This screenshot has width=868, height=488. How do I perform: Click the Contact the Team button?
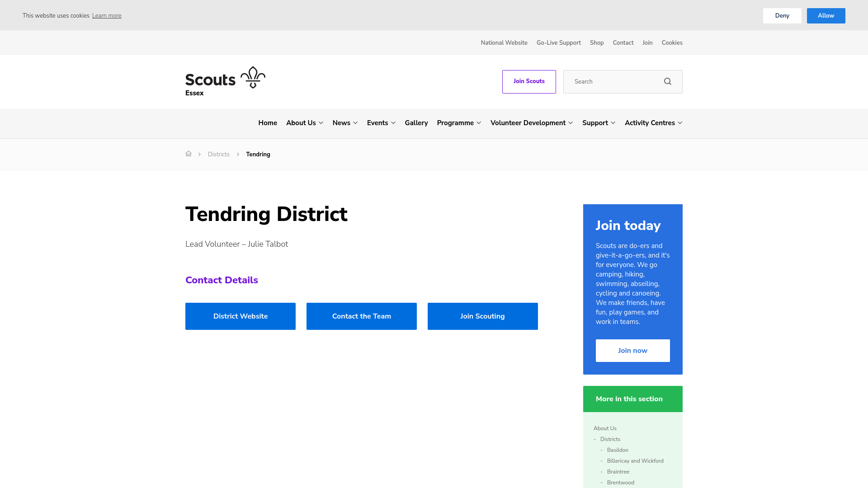(362, 316)
